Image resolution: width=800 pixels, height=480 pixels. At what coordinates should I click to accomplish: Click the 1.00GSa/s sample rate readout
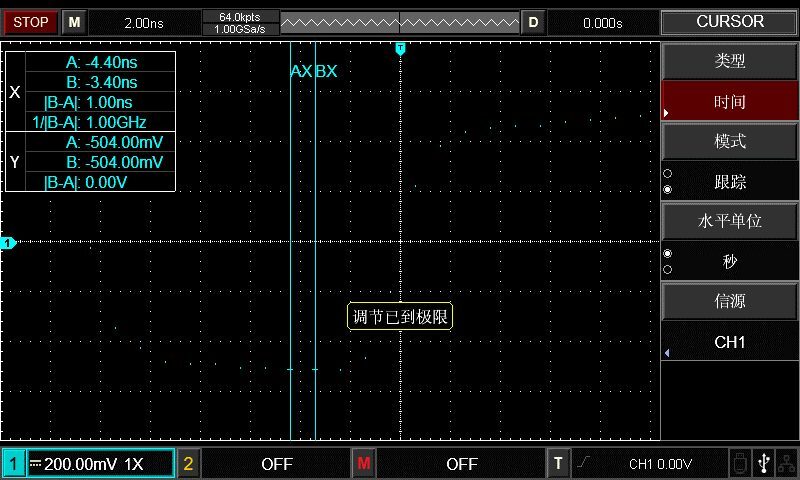(x=240, y=29)
